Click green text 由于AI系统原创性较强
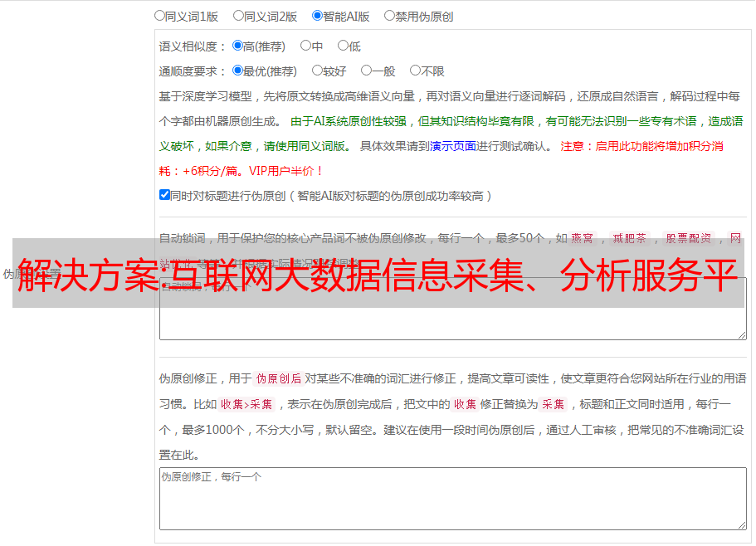The image size is (756, 546). click(349, 121)
